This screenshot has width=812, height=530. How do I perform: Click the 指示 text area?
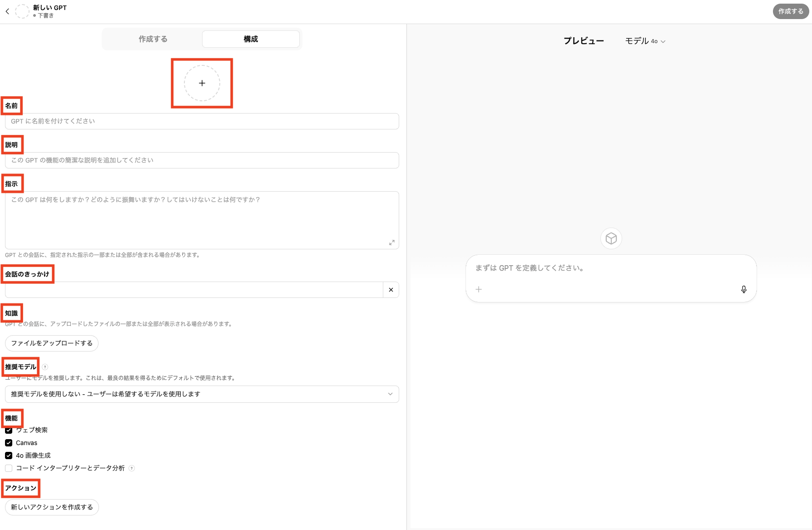[x=202, y=220]
